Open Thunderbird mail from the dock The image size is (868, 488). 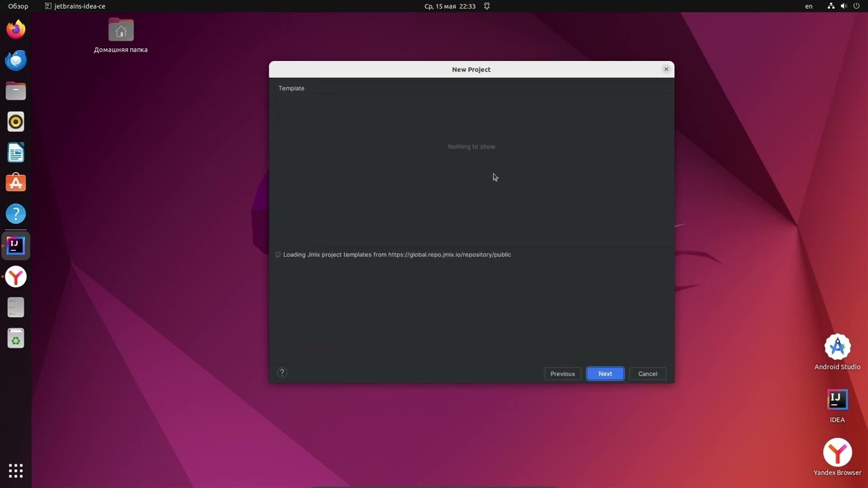[x=16, y=60]
